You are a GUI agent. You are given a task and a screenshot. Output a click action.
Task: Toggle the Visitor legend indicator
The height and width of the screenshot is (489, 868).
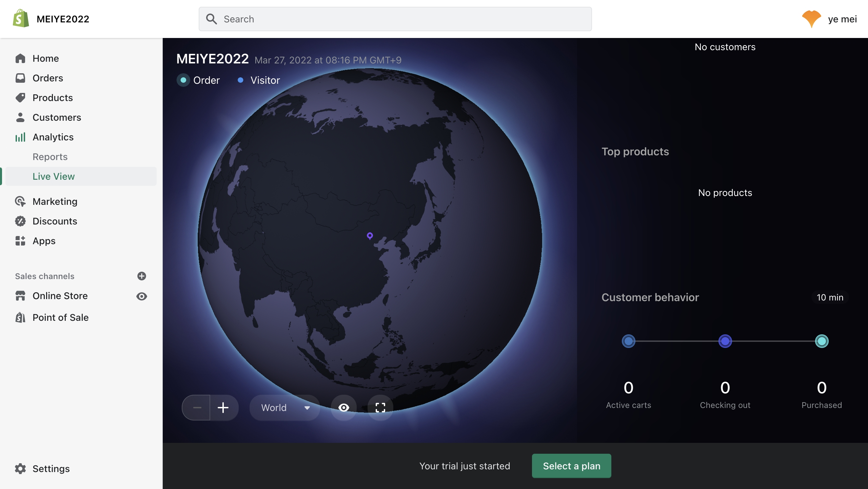(240, 80)
